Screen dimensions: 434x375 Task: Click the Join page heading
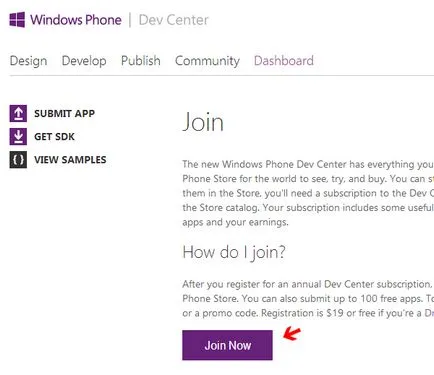click(x=203, y=123)
